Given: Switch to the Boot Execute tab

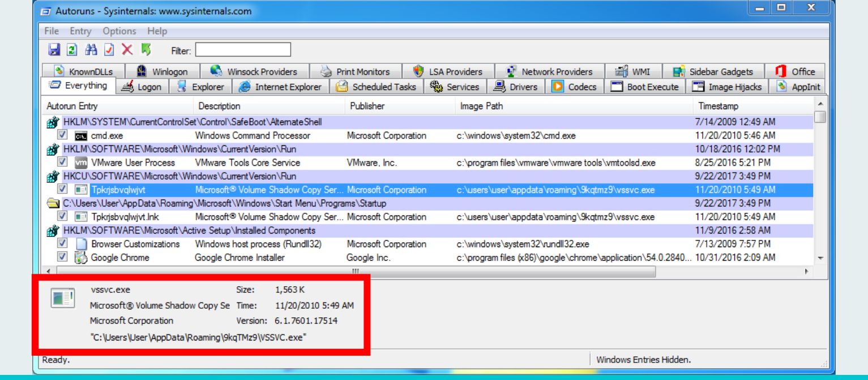Looking at the screenshot, I should [x=644, y=87].
